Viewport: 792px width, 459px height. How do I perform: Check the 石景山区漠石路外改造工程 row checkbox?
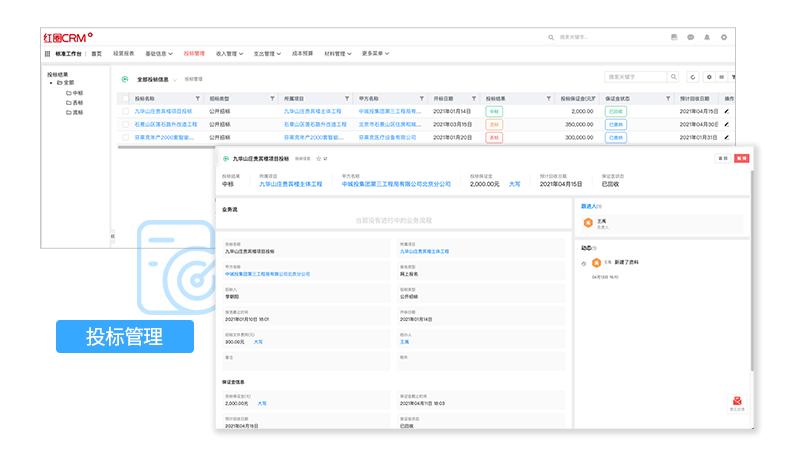point(126,124)
